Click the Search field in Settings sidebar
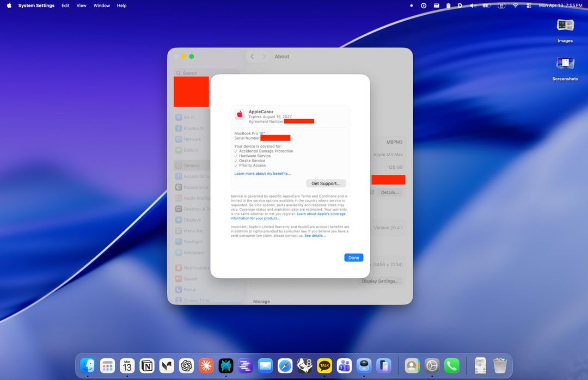 pos(206,73)
